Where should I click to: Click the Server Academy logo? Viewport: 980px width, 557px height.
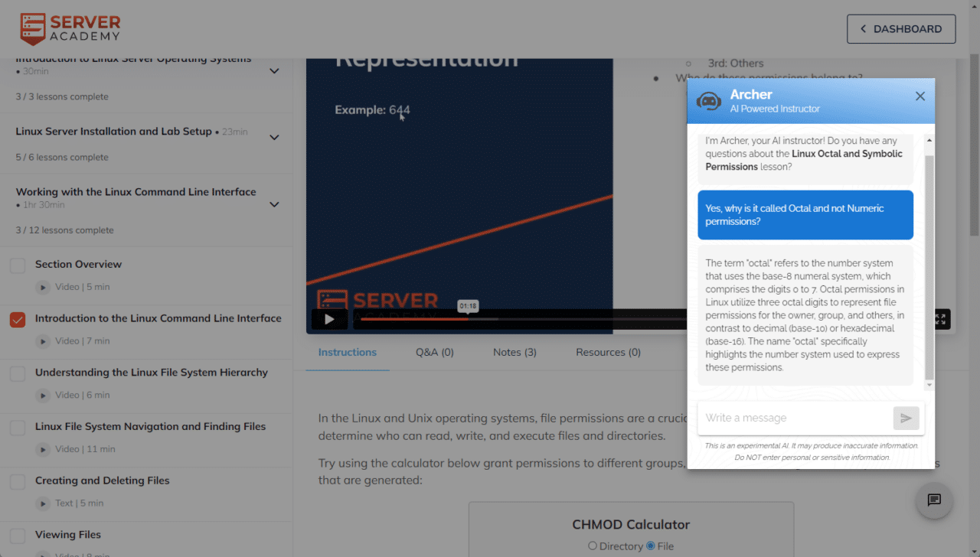tap(70, 29)
